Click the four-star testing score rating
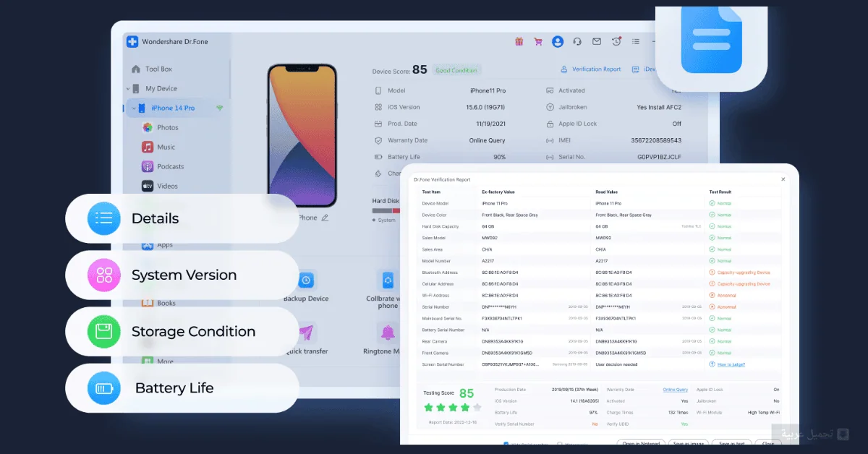 pos(452,407)
